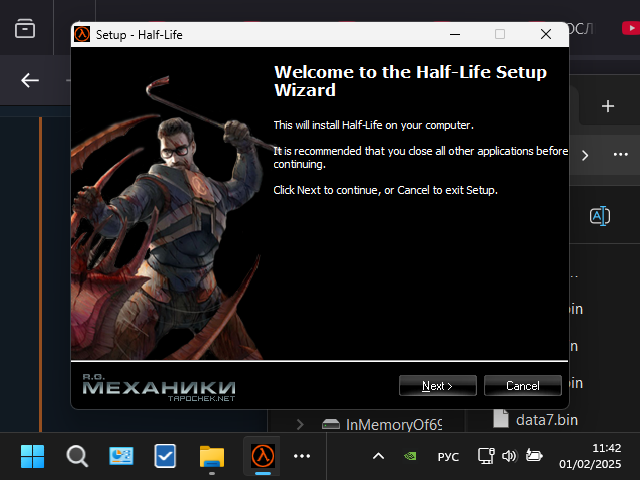Close the Half-Life Setup window
This screenshot has width=640, height=480.
point(546,34)
